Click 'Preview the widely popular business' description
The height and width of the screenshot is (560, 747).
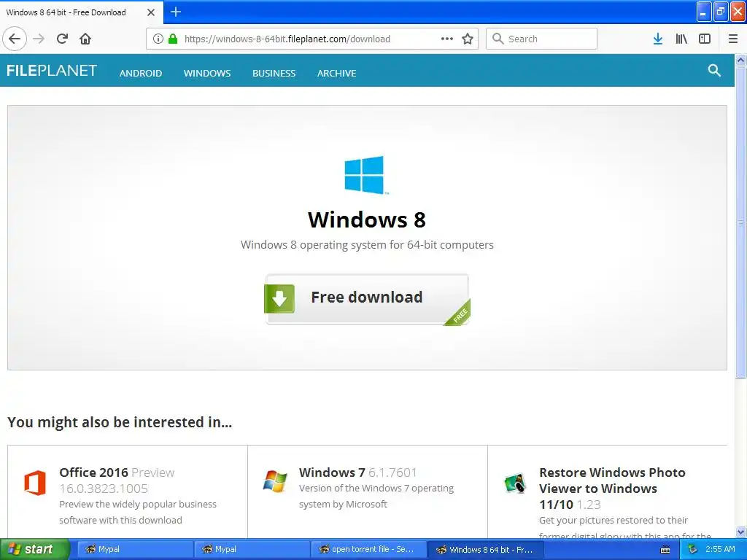(138, 505)
